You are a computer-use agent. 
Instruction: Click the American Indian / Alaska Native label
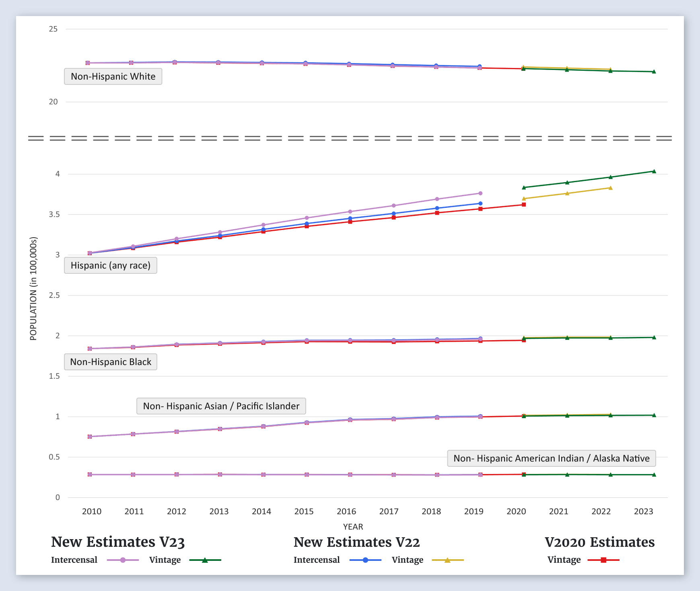point(551,458)
